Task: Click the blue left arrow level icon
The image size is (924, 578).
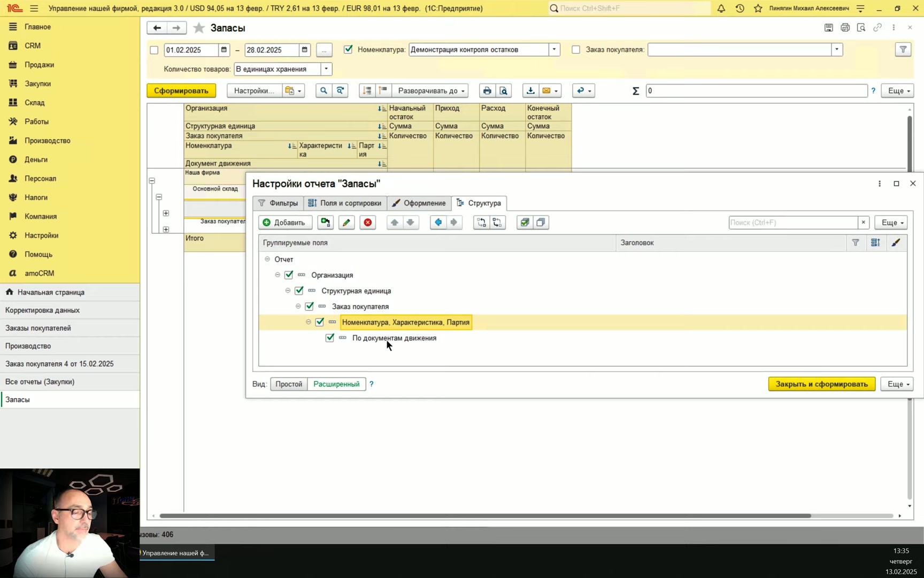Action: point(438,223)
